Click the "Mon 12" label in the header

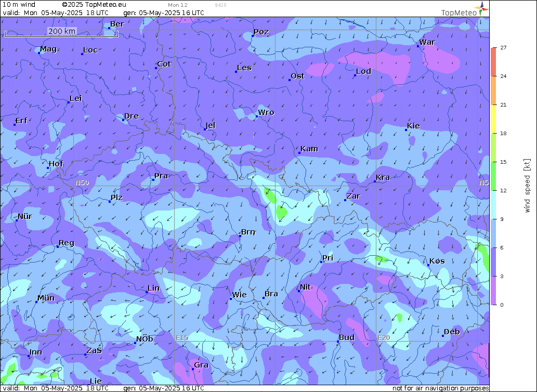[x=178, y=5]
